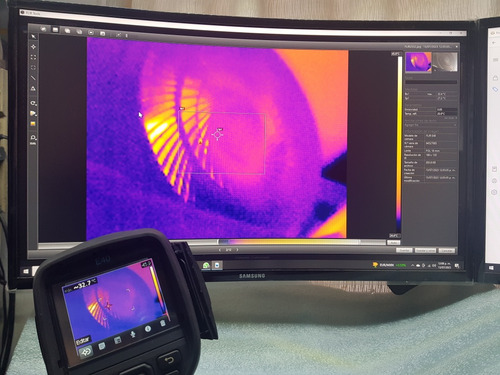Edit the upper temperature scale limit

pyautogui.click(x=395, y=54)
